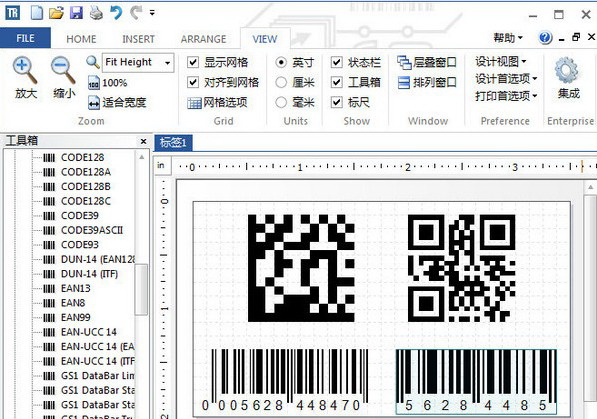Click the 集成 gear icon
The width and height of the screenshot is (597, 419).
[567, 70]
